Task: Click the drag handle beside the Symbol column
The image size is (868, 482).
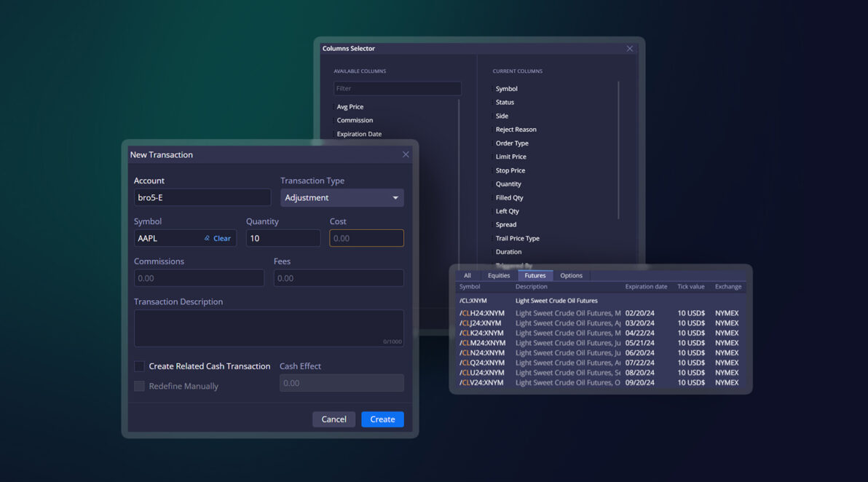Action: coord(492,88)
